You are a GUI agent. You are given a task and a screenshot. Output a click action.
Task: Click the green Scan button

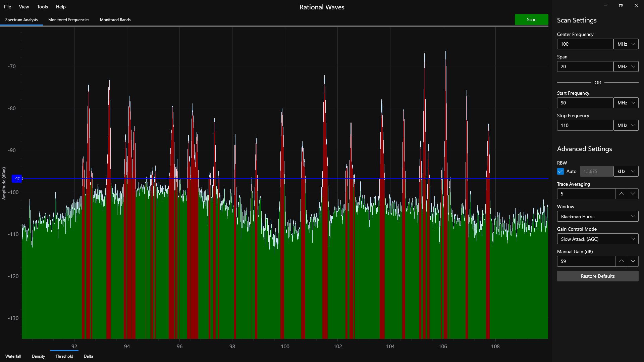[531, 19]
